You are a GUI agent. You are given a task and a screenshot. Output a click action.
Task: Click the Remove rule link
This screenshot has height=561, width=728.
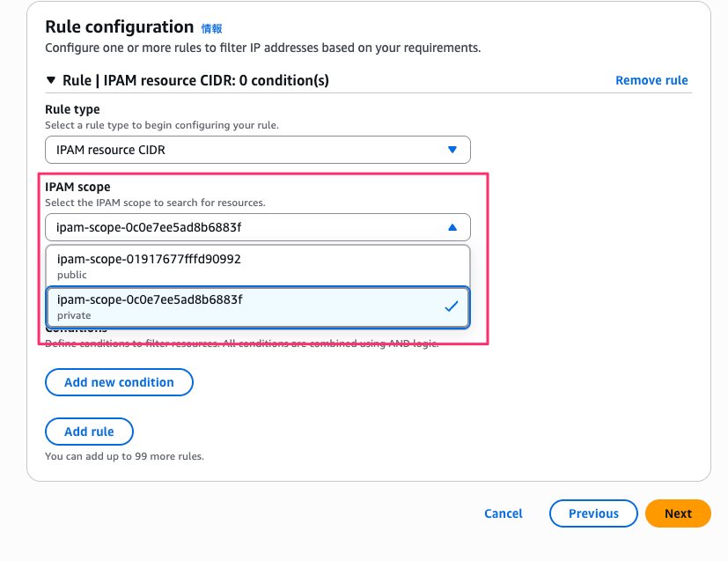651,80
